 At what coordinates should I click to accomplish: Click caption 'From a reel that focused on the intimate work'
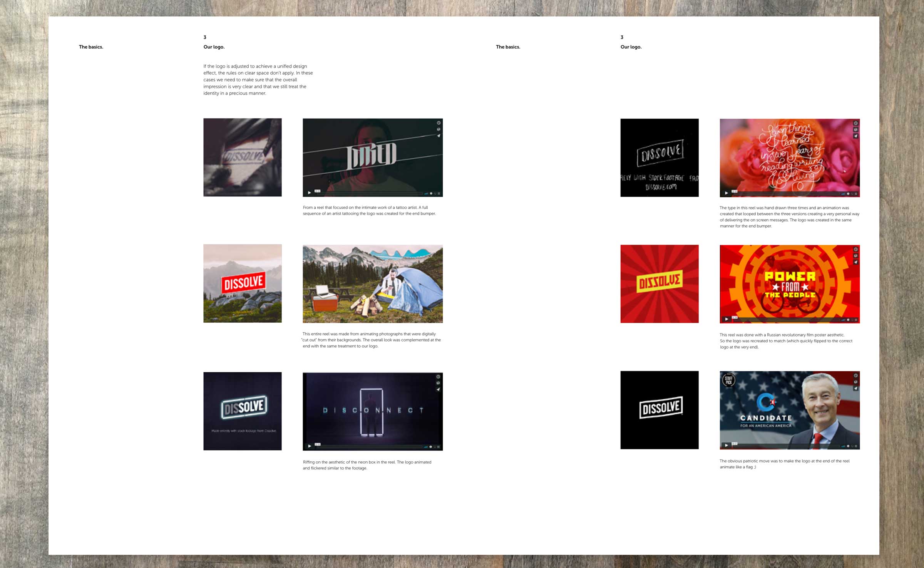pos(369,210)
